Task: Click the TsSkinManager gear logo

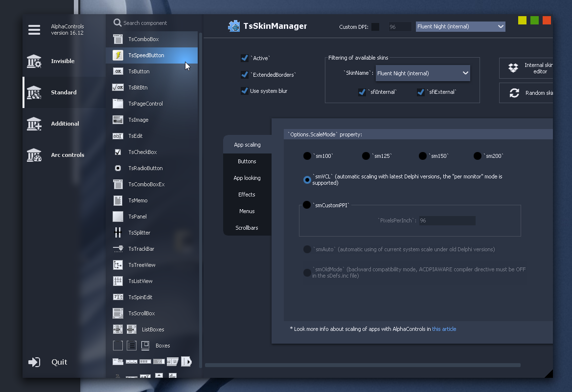Action: (234, 26)
